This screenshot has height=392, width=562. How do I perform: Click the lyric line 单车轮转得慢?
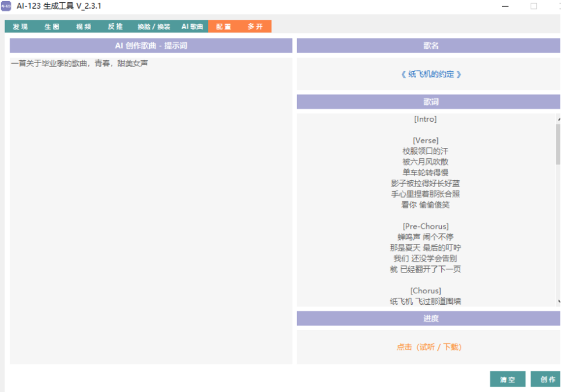click(x=425, y=173)
